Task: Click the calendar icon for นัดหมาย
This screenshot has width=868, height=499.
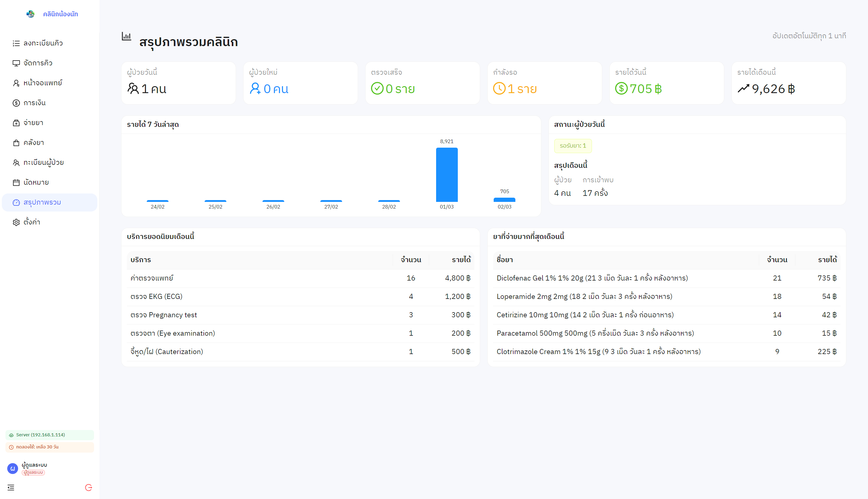Action: [16, 182]
